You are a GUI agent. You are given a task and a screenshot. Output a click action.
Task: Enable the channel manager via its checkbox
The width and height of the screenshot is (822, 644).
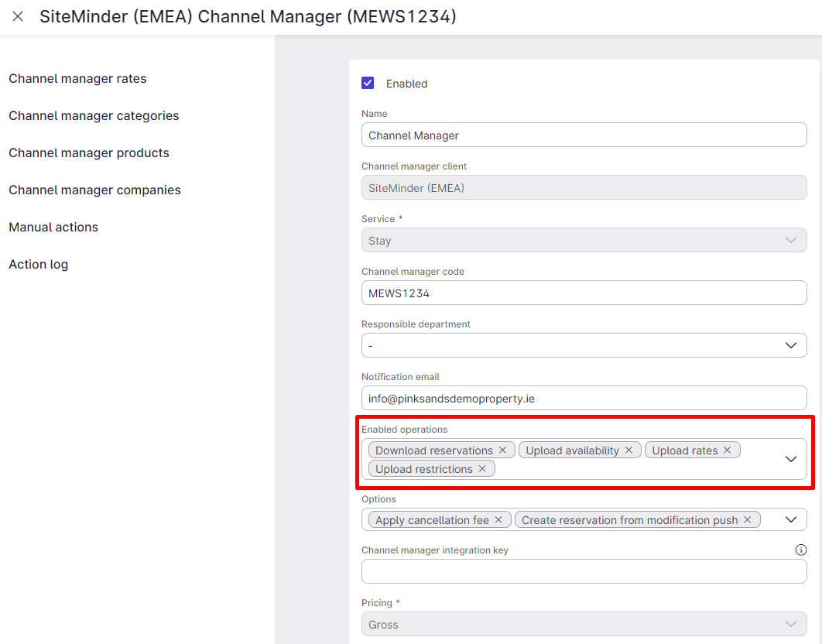pyautogui.click(x=368, y=83)
